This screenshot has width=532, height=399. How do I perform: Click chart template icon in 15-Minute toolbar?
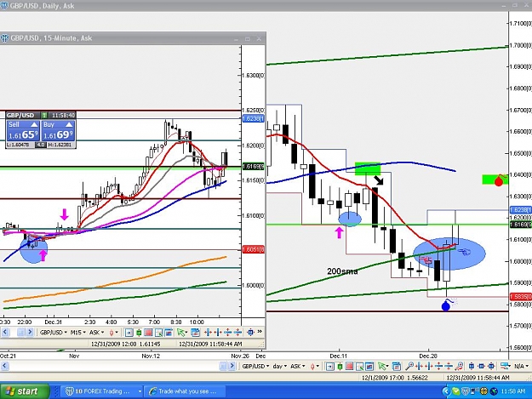tap(169, 333)
